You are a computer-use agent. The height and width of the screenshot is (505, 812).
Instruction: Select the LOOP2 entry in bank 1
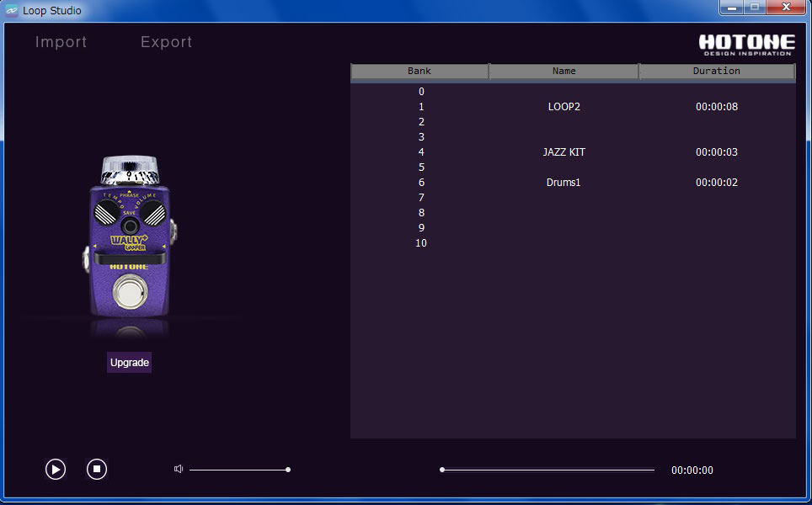(x=564, y=106)
